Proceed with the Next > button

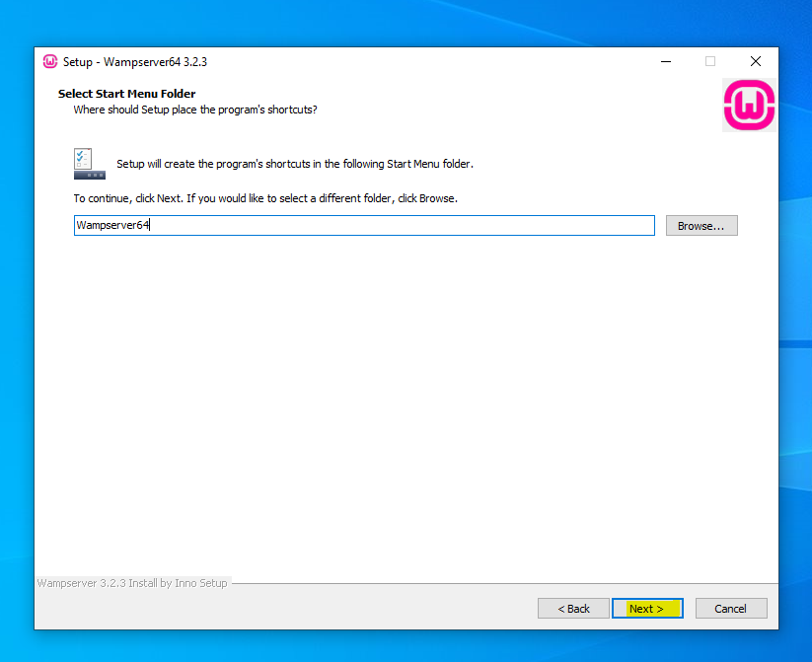click(646, 609)
